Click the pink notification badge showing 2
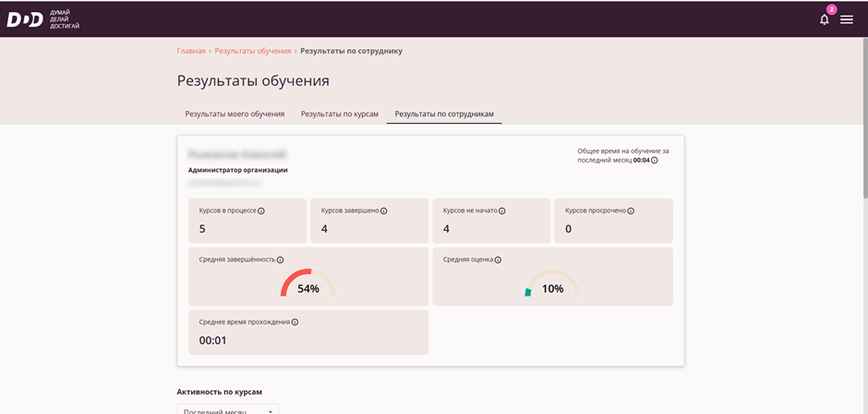The width and height of the screenshot is (868, 414). point(831,9)
